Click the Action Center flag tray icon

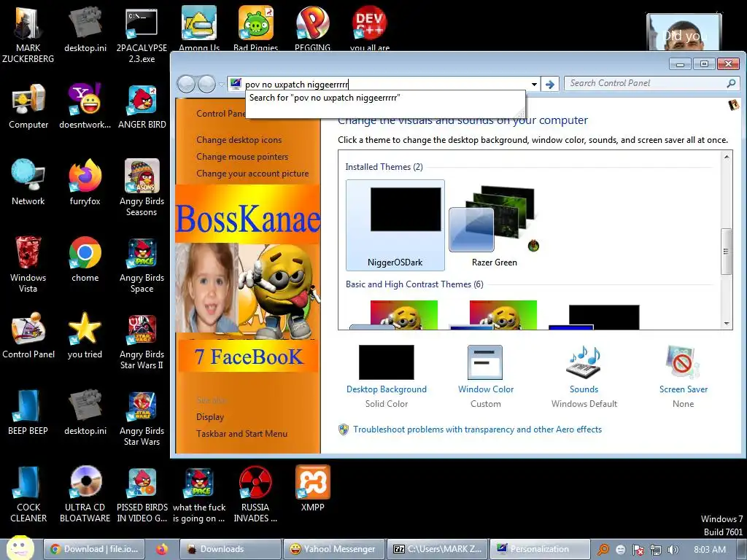click(638, 550)
